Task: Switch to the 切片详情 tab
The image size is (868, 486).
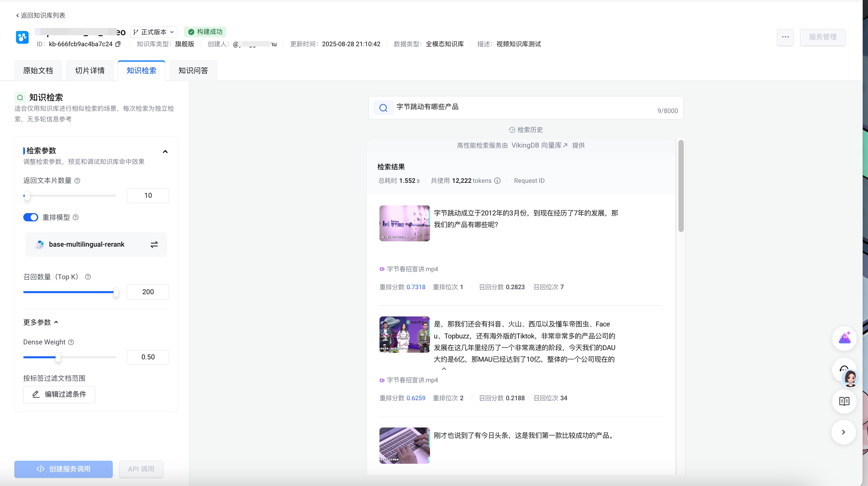Action: point(90,71)
